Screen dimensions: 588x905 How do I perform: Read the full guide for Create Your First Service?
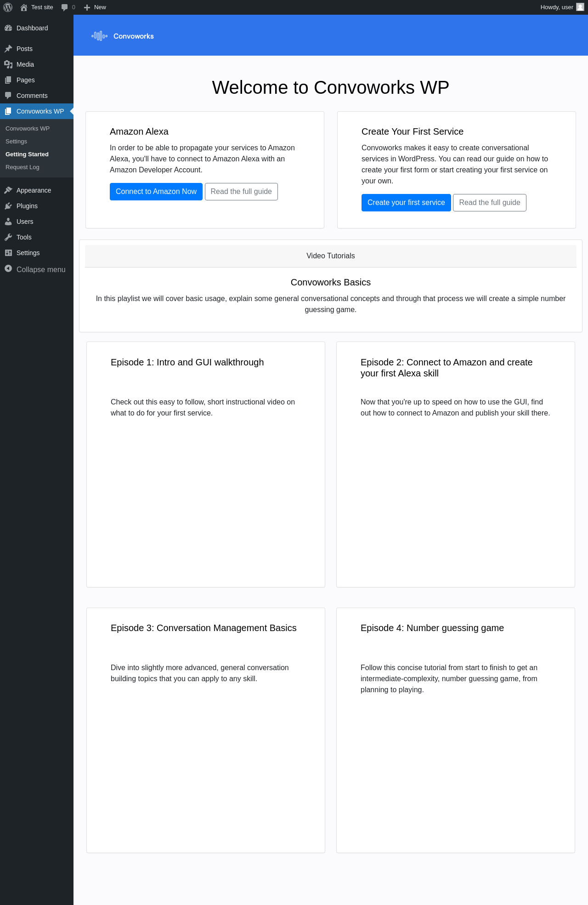tap(490, 203)
